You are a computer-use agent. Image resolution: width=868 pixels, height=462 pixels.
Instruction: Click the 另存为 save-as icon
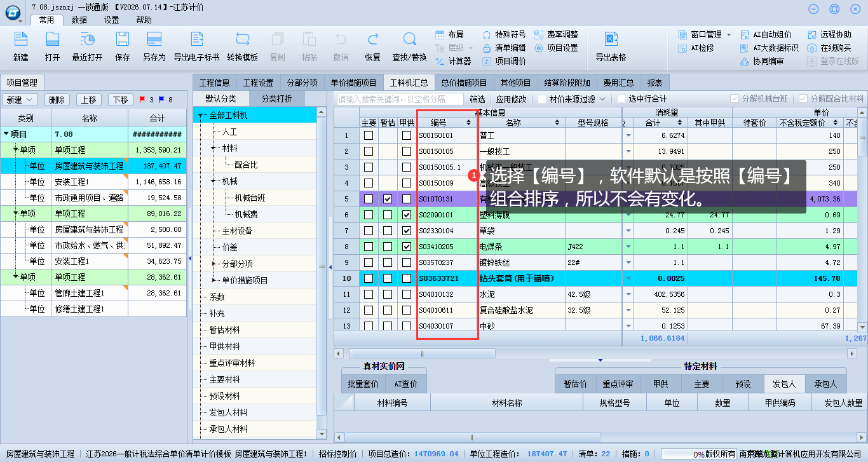[x=154, y=46]
